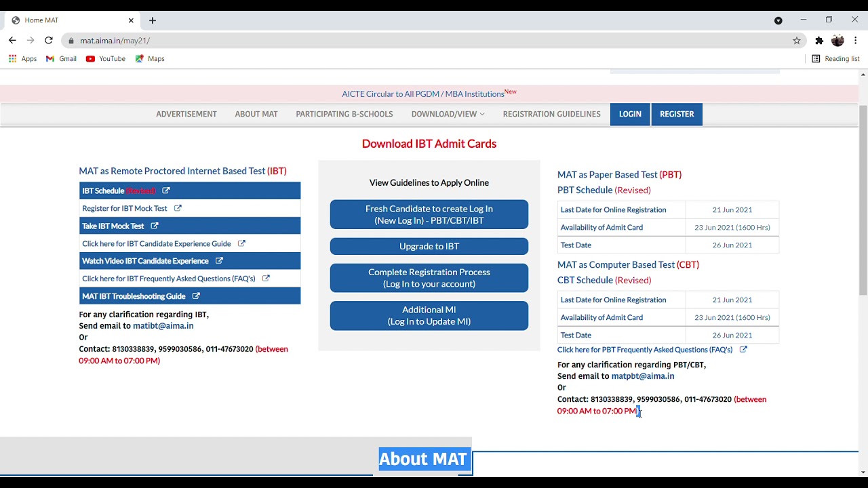The image size is (868, 488).
Task: Click the About MAT heading
Action: click(x=423, y=459)
